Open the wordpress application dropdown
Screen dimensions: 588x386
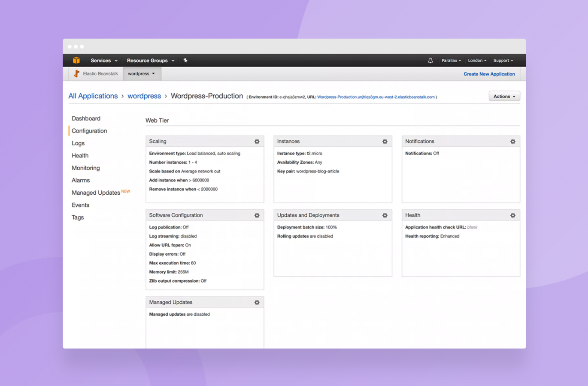(142, 74)
